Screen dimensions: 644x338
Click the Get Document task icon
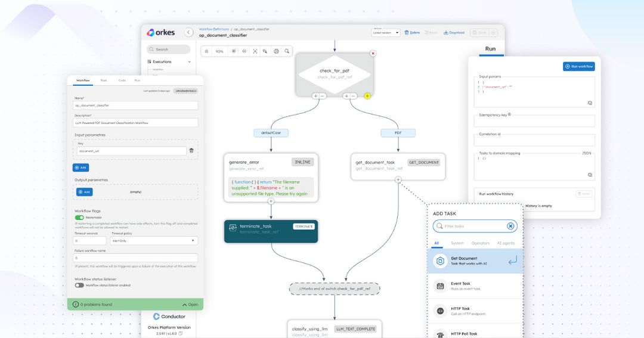coord(440,261)
